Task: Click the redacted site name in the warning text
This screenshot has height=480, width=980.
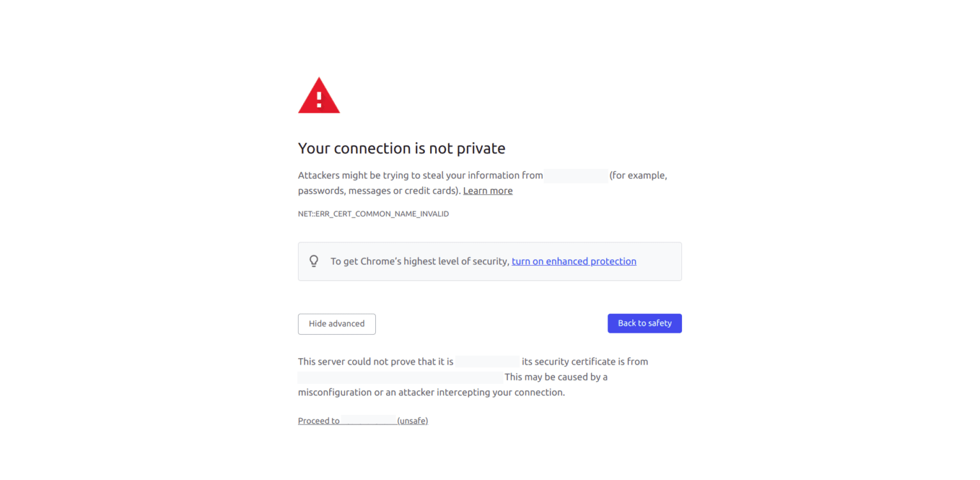Action: point(575,175)
